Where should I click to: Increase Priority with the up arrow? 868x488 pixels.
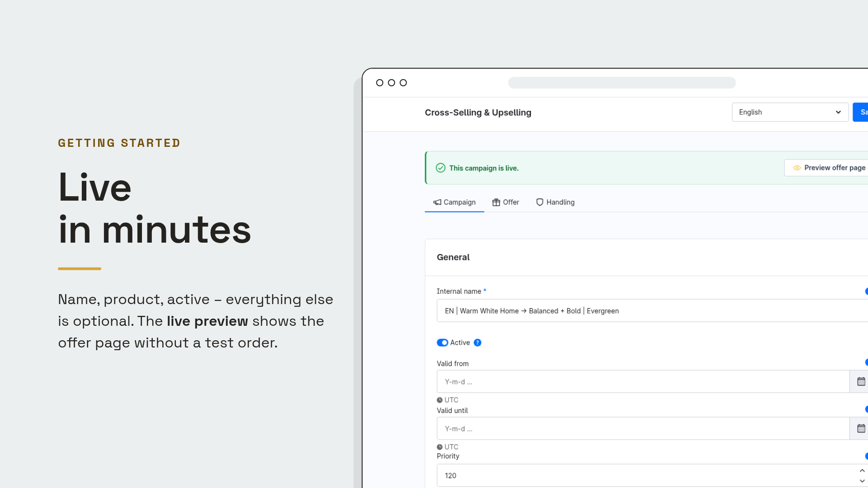[862, 471]
